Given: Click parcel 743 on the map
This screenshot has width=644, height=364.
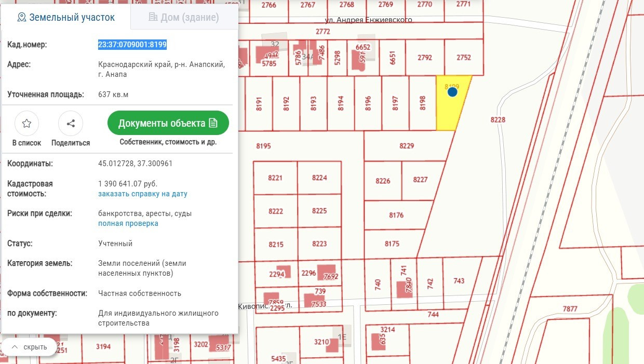Looking at the screenshot, I should pos(459,281).
